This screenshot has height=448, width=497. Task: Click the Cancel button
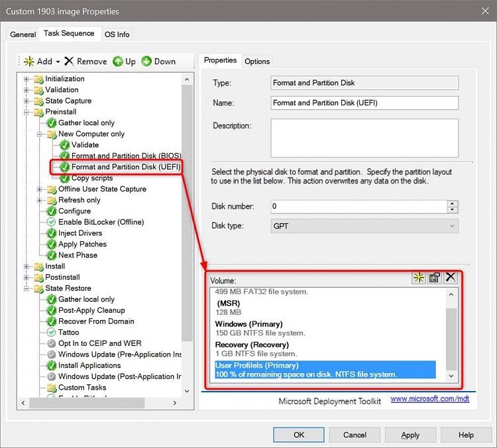[x=355, y=435]
